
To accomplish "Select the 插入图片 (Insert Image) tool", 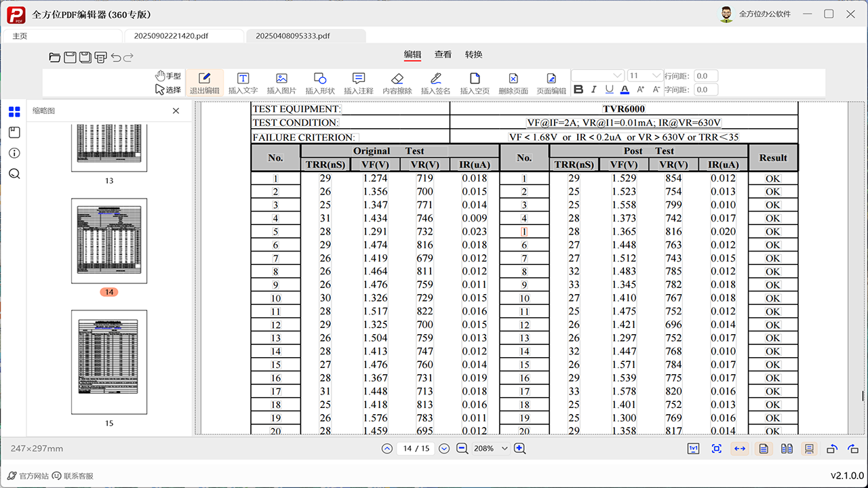I will pos(281,83).
